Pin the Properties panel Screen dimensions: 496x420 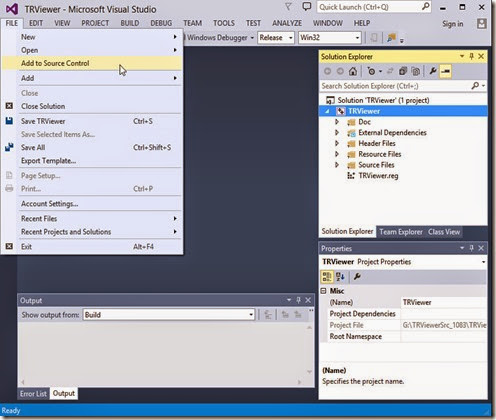click(471, 248)
